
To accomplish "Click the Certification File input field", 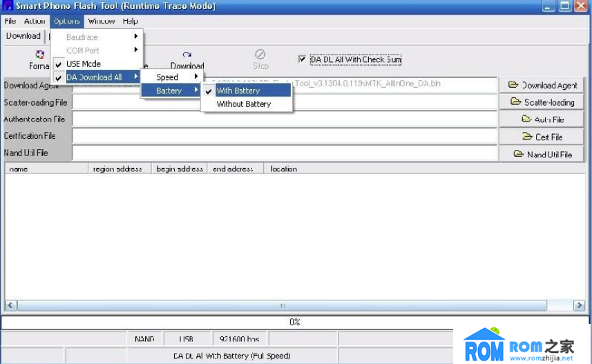I will coord(285,136).
